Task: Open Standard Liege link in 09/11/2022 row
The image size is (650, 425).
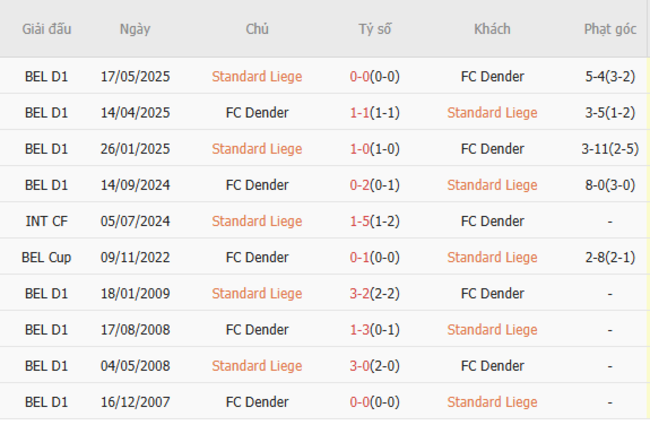Action: pyautogui.click(x=492, y=257)
